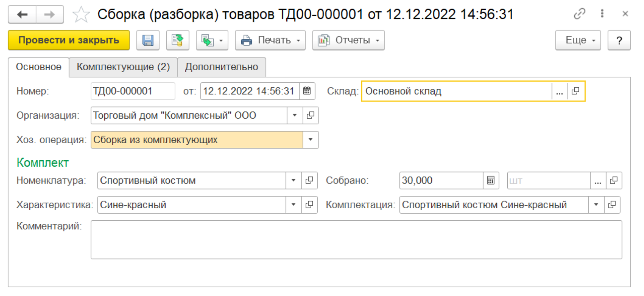The width and height of the screenshot is (644, 296).
Task: Expand the Номенклатура dropdown list
Action: tap(293, 180)
